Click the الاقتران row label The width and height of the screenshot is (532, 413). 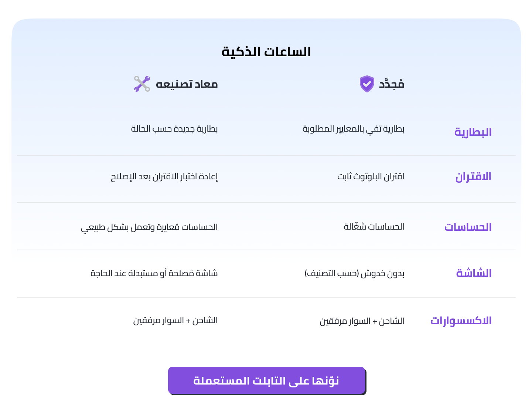[473, 177]
